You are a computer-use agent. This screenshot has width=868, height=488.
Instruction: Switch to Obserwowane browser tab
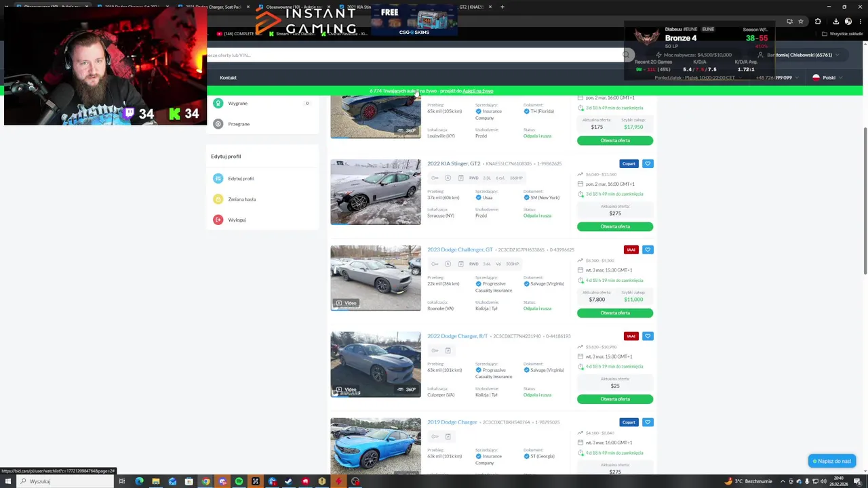[295, 7]
